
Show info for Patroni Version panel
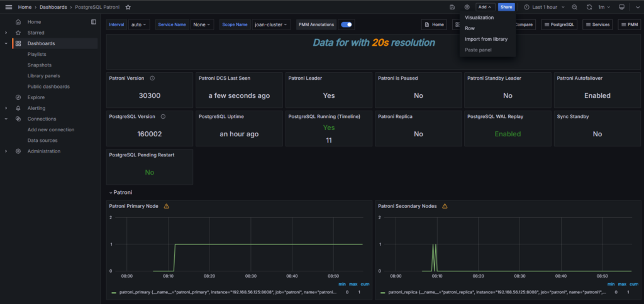coord(152,78)
